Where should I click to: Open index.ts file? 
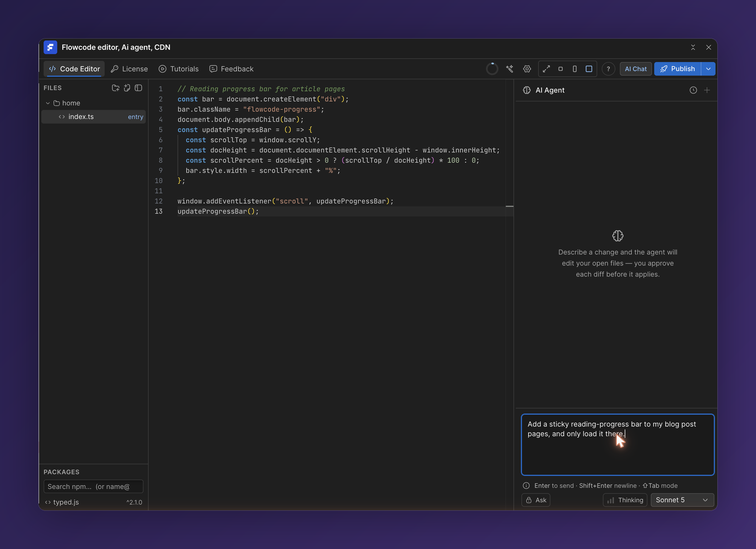coord(93,117)
